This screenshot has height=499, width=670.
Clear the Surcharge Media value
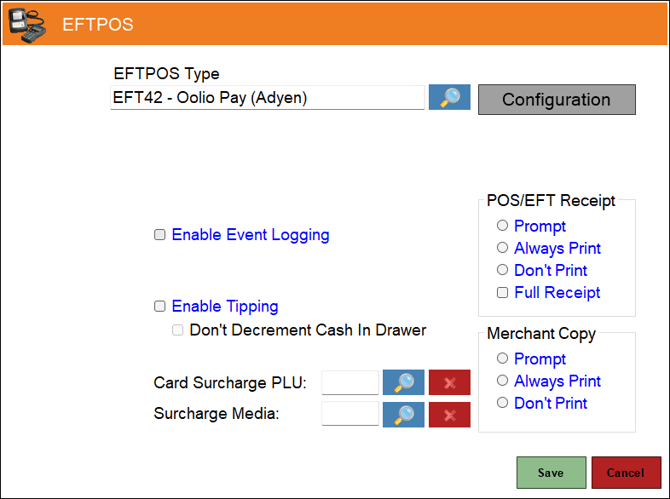pos(450,414)
